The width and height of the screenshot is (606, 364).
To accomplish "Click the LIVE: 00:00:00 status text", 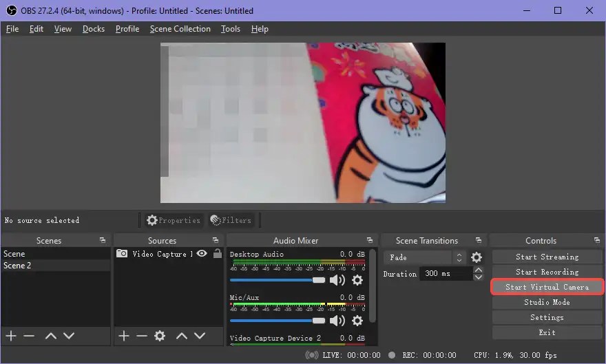I will tap(351, 355).
